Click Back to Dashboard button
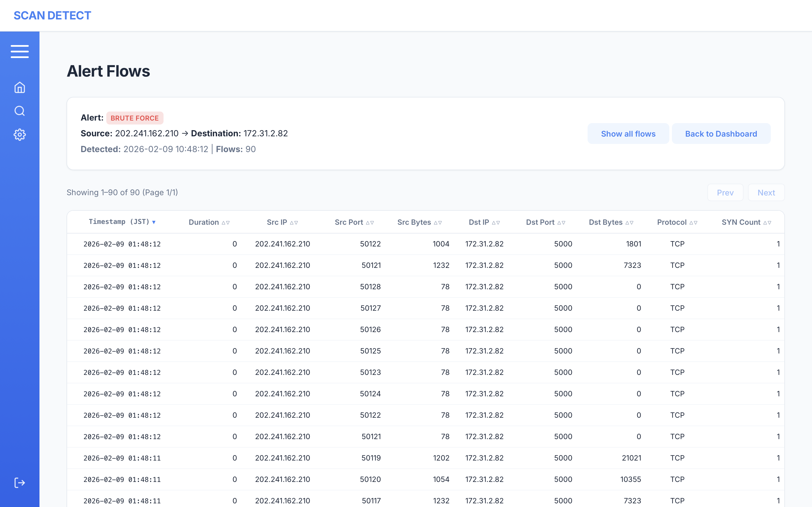Viewport: 812px width, 507px height. pyautogui.click(x=721, y=134)
